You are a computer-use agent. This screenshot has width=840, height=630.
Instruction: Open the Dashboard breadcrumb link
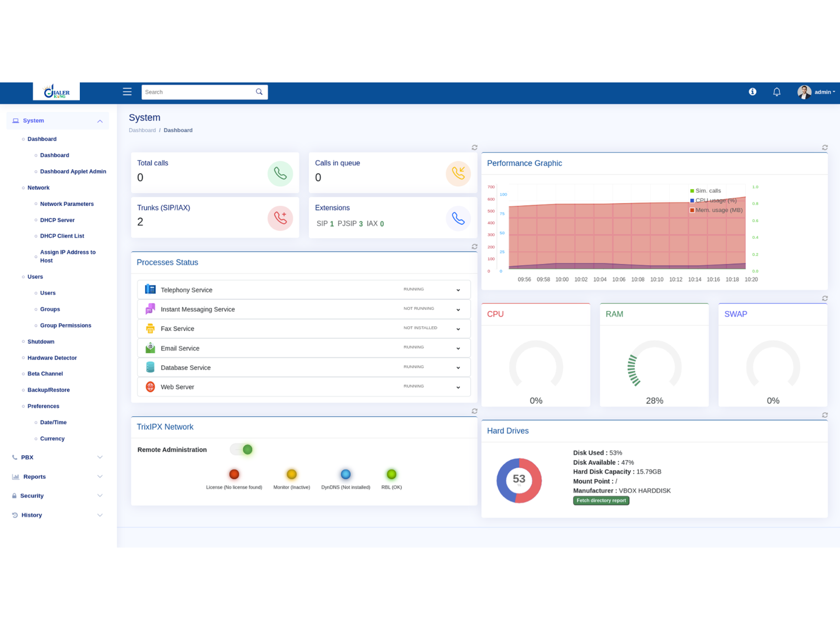pyautogui.click(x=142, y=130)
